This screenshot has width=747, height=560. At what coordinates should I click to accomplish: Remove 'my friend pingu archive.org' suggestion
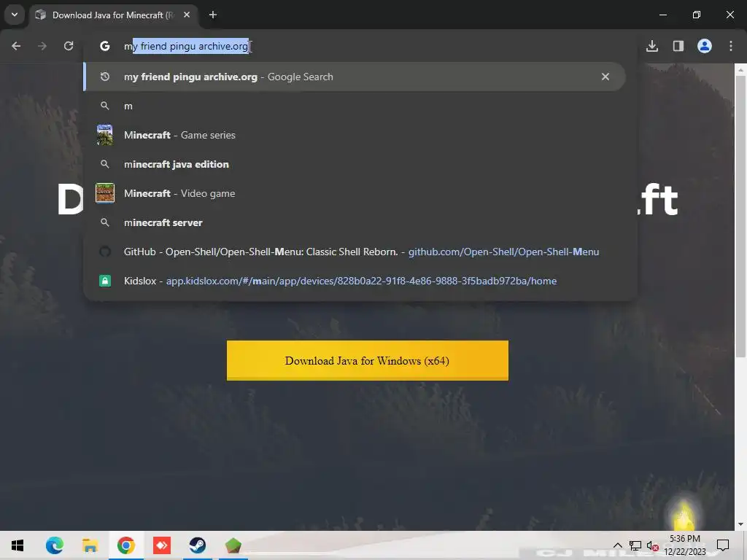(x=605, y=77)
